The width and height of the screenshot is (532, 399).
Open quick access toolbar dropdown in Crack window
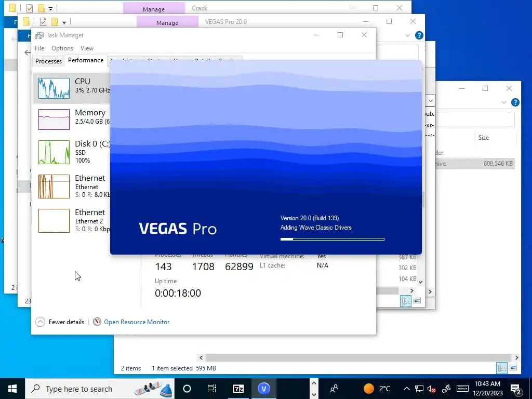pos(50,8)
